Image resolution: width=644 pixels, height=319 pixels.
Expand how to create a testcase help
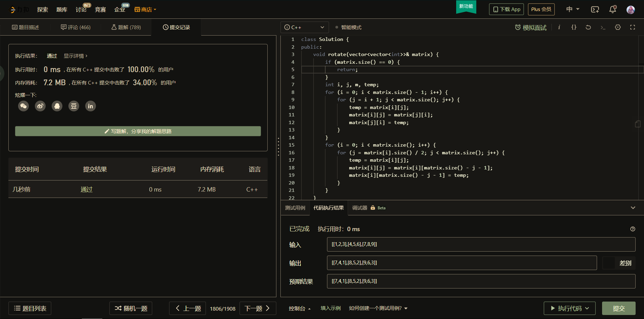378,308
